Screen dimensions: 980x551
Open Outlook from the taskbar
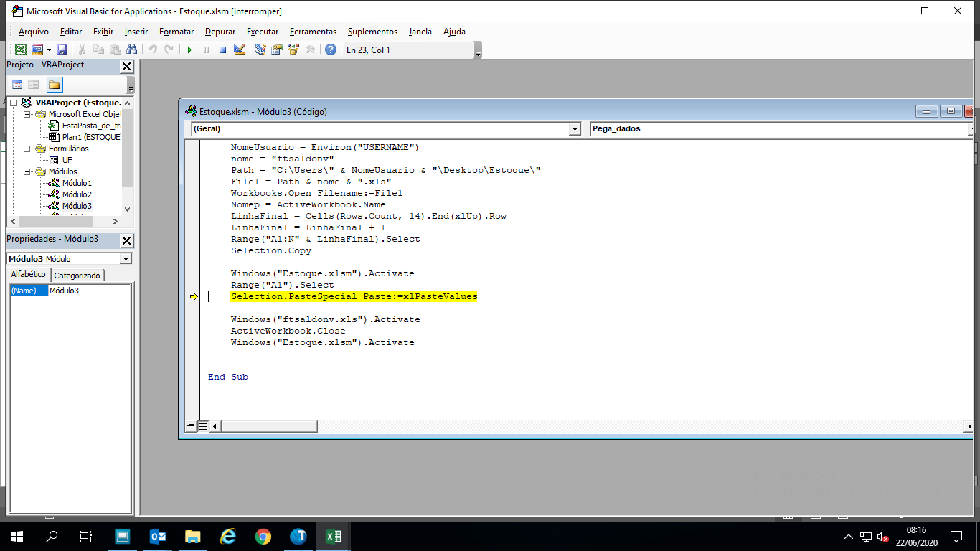point(158,536)
